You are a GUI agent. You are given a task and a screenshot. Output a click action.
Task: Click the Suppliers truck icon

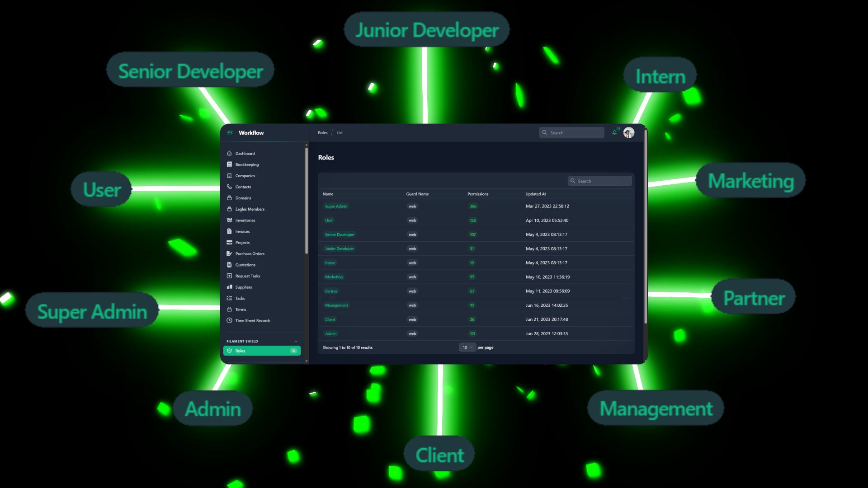[229, 287]
